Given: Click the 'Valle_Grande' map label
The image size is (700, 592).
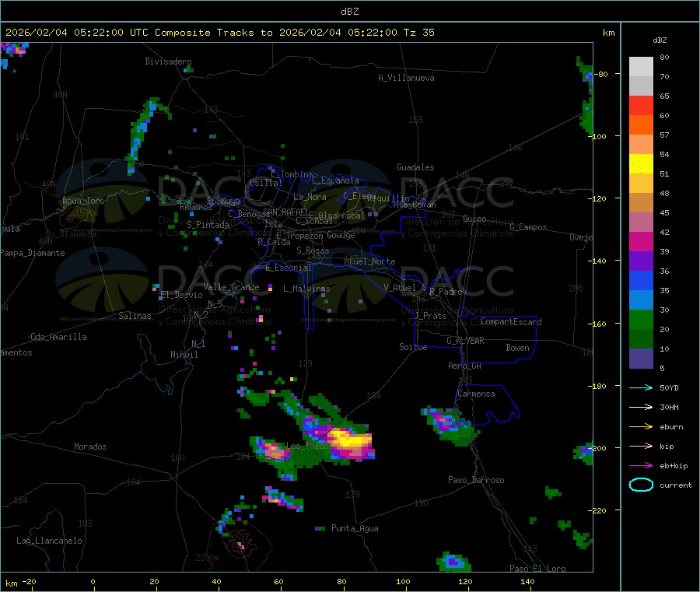Looking at the screenshot, I should click(231, 287).
